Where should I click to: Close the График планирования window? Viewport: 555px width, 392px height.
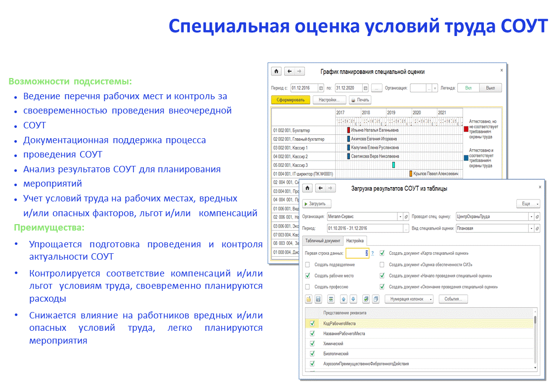502,70
